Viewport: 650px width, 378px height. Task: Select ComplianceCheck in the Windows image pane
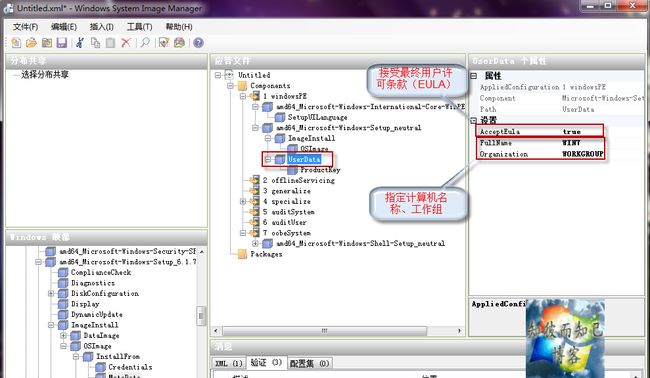(101, 272)
